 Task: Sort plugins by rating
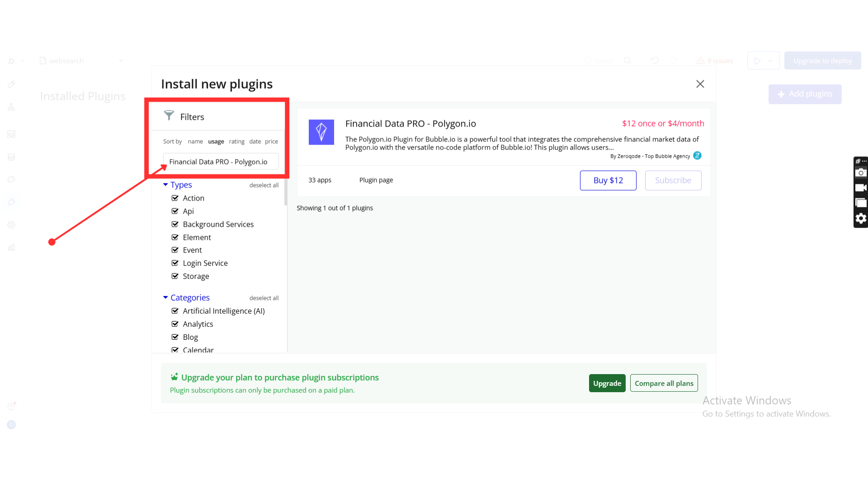click(x=236, y=141)
